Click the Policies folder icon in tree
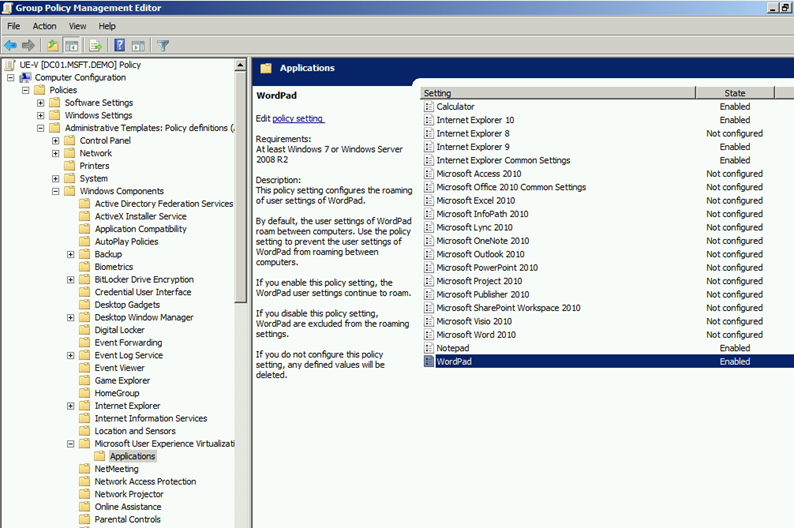The image size is (794, 528). [39, 90]
